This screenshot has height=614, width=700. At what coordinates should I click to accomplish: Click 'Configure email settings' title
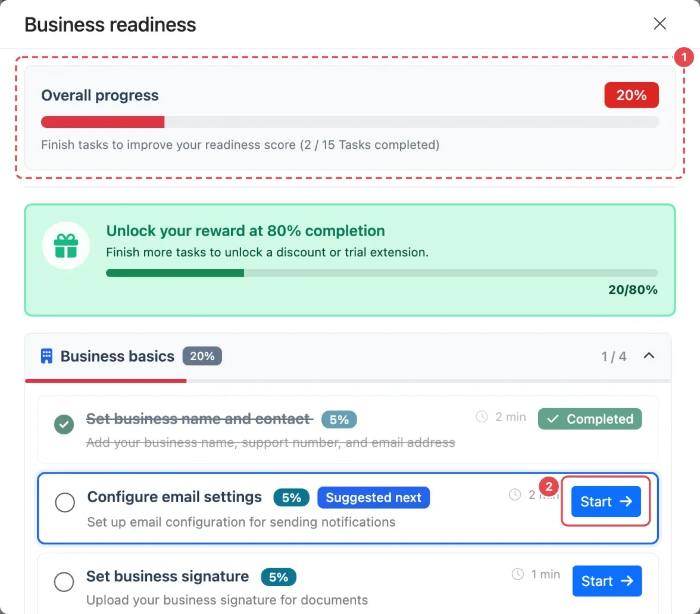[174, 497]
